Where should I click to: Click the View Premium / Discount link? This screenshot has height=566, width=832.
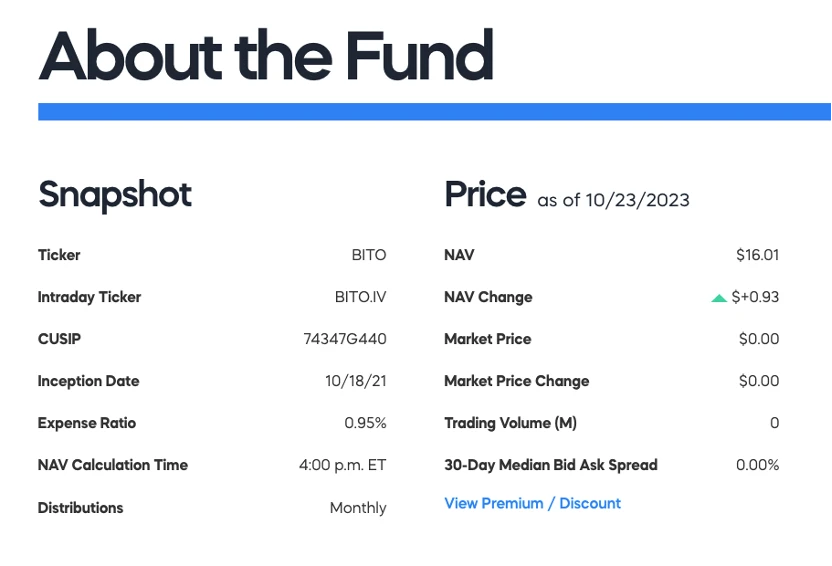point(532,503)
